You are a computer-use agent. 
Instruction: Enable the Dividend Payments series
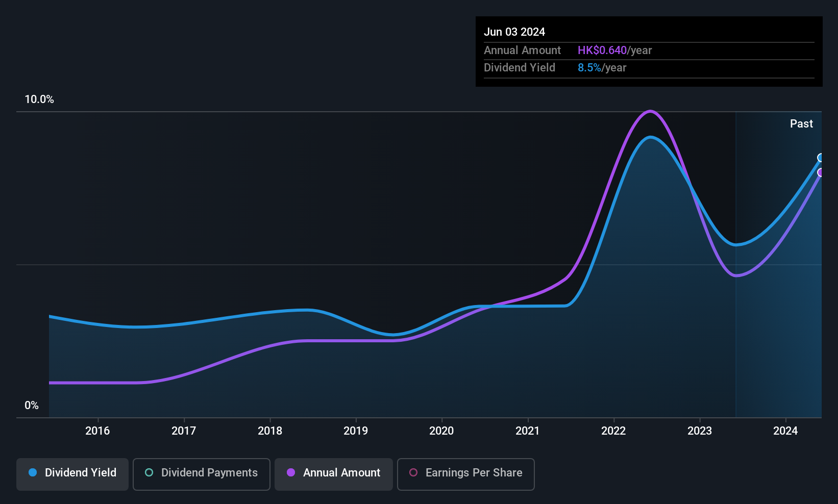click(202, 474)
